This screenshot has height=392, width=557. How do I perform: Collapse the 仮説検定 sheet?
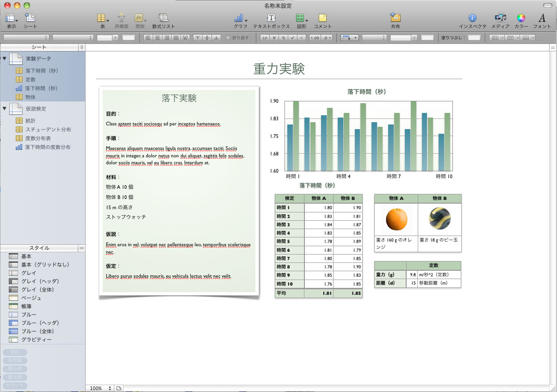[x=4, y=109]
